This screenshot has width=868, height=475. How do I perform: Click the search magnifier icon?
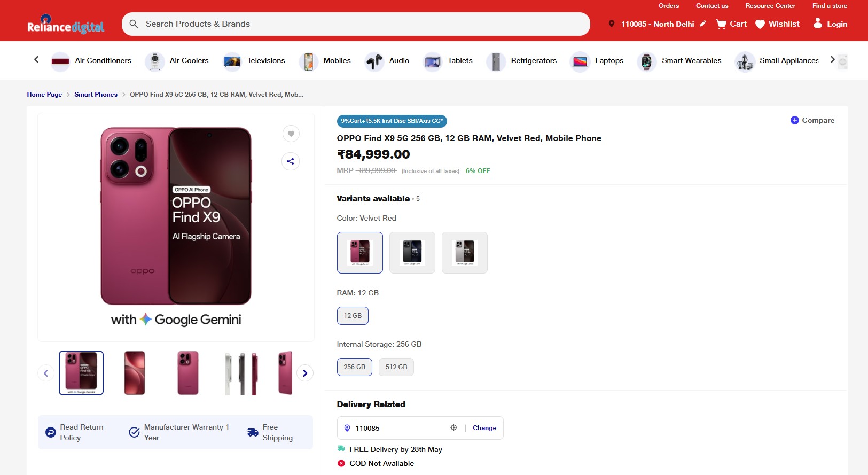click(134, 24)
